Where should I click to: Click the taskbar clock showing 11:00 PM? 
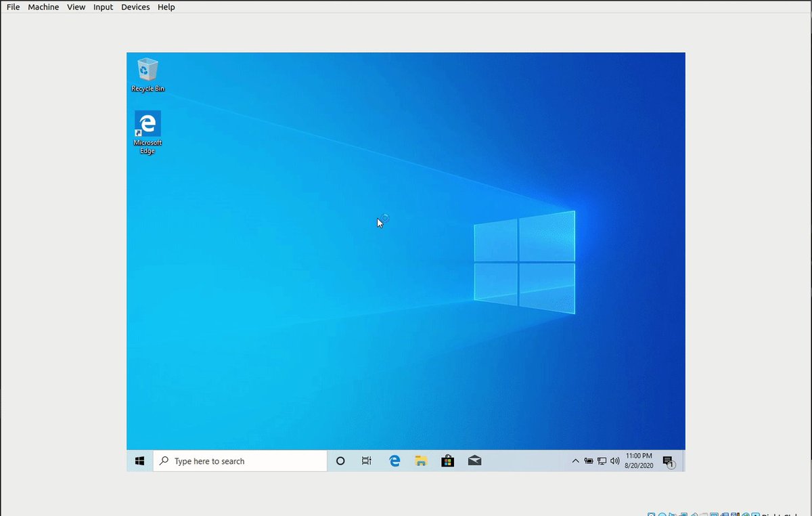coord(639,461)
